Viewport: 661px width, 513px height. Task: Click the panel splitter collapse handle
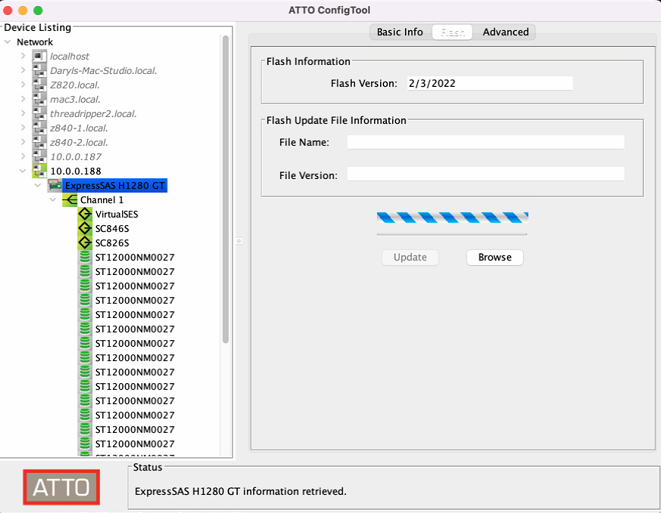[x=239, y=241]
